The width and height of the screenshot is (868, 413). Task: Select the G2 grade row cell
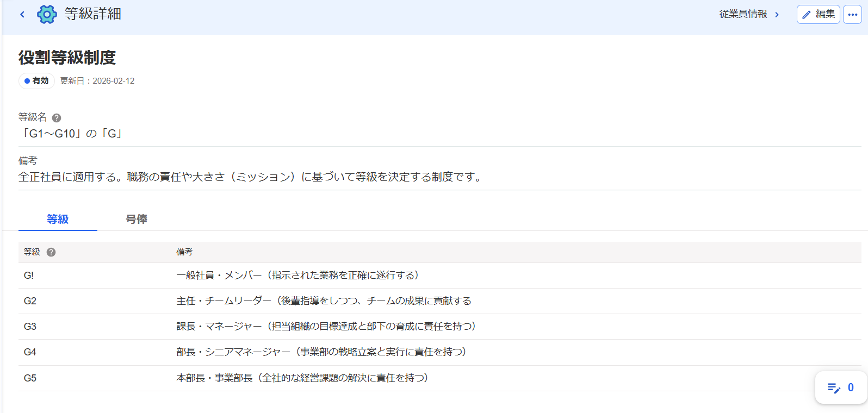click(x=30, y=301)
